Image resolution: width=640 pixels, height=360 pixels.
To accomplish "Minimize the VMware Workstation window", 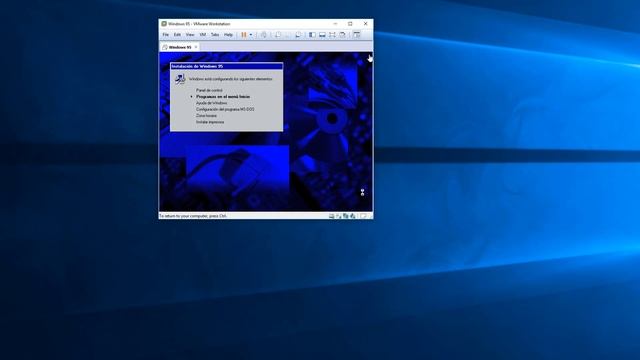I will (x=335, y=24).
